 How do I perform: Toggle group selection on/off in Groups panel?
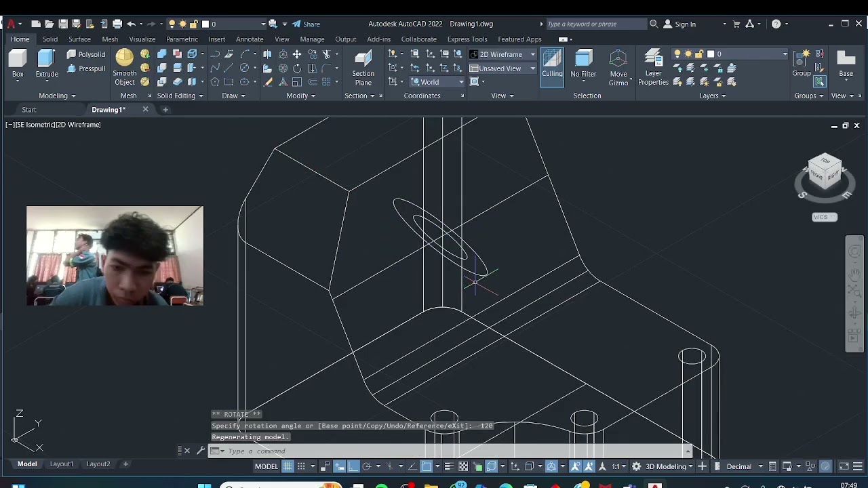[x=820, y=82]
